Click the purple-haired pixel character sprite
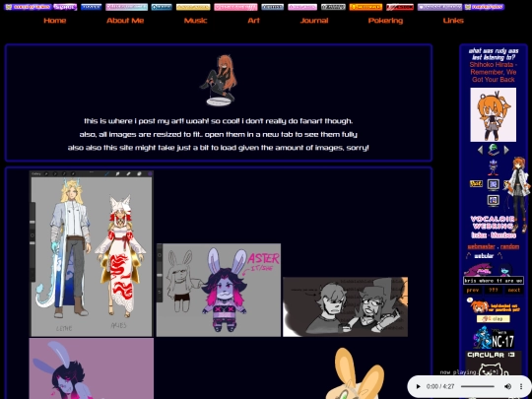Image resolution: width=532 pixels, height=399 pixels. [x=478, y=270]
